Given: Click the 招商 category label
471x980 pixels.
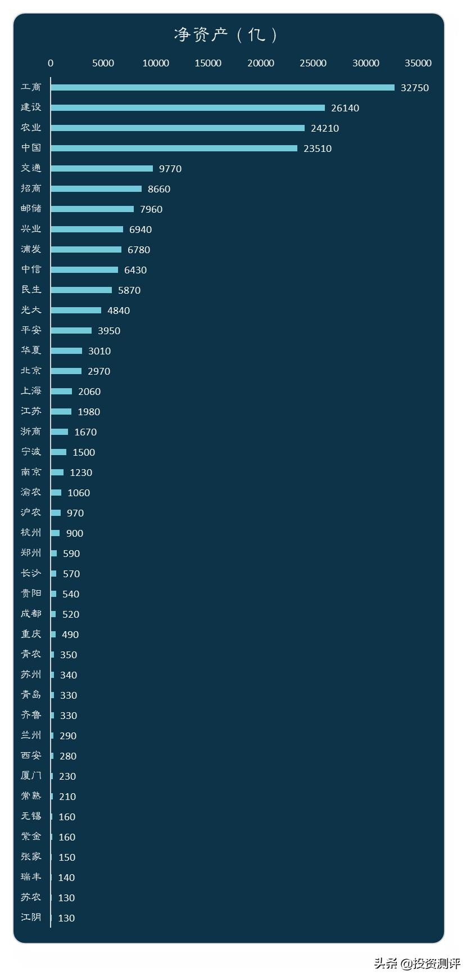Looking at the screenshot, I should (31, 189).
